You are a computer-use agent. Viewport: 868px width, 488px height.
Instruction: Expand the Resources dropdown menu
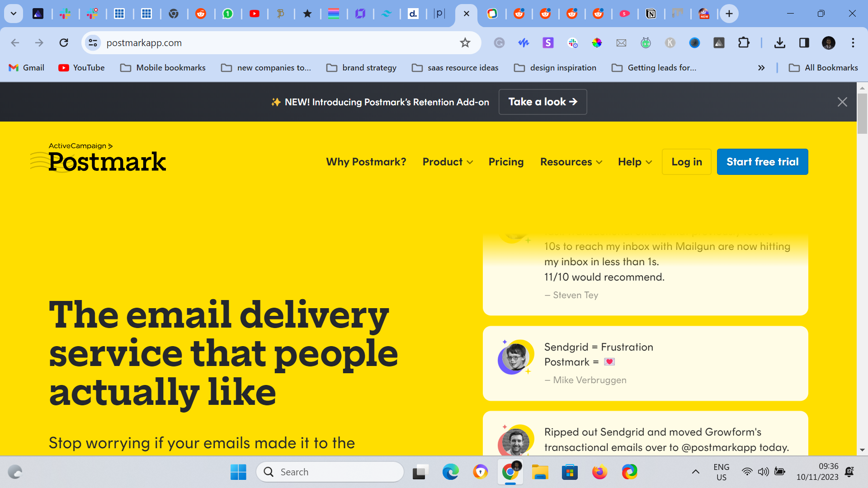click(571, 162)
